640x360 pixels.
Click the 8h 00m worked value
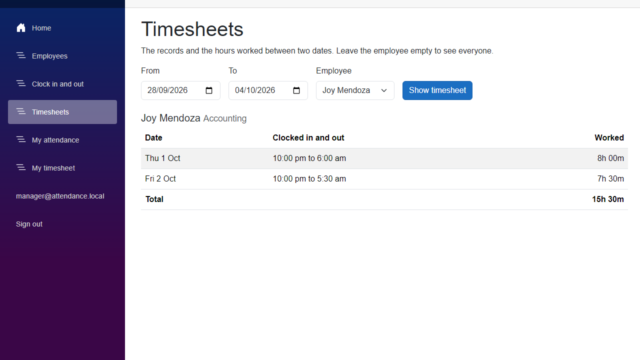611,158
